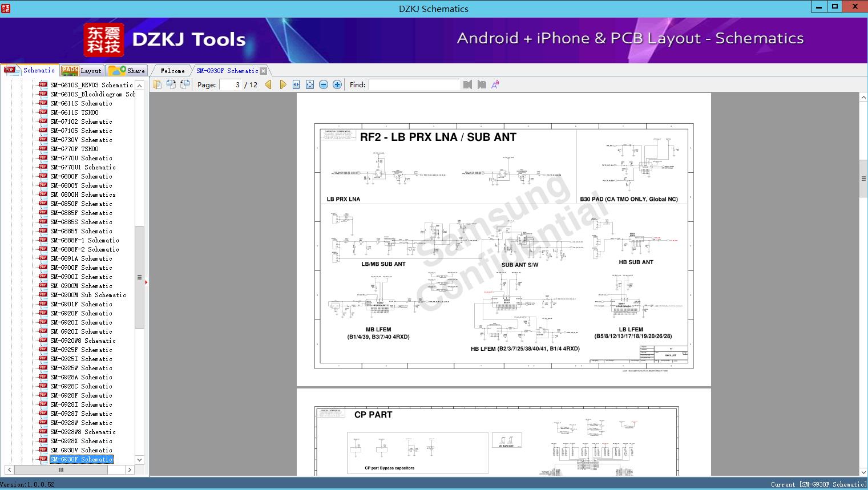
Task: Toggle the match case find option
Action: point(495,84)
